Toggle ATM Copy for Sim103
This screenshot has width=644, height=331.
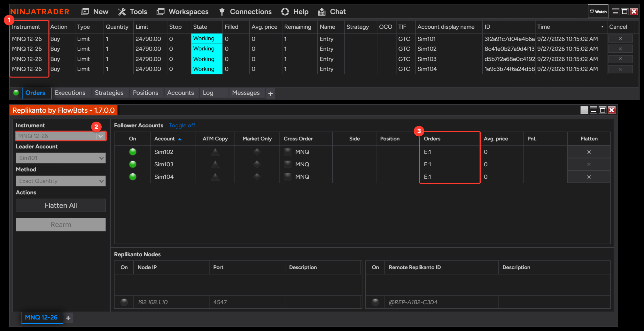(215, 164)
